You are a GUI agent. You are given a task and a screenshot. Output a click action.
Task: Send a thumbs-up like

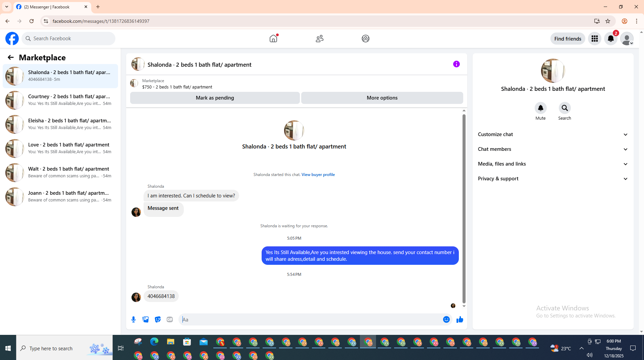click(460, 319)
